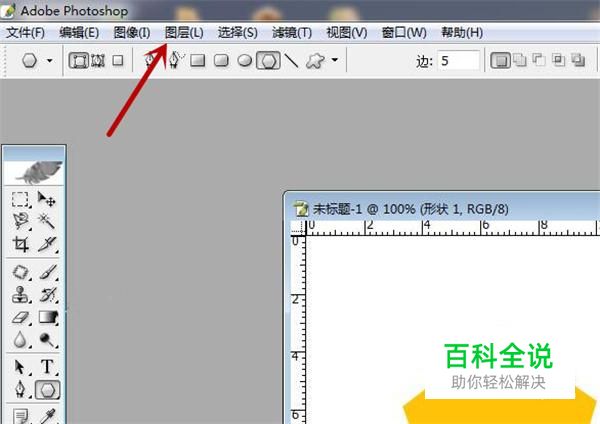
Task: Select Add to Shape Area mode button
Action: pyautogui.click(x=520, y=60)
